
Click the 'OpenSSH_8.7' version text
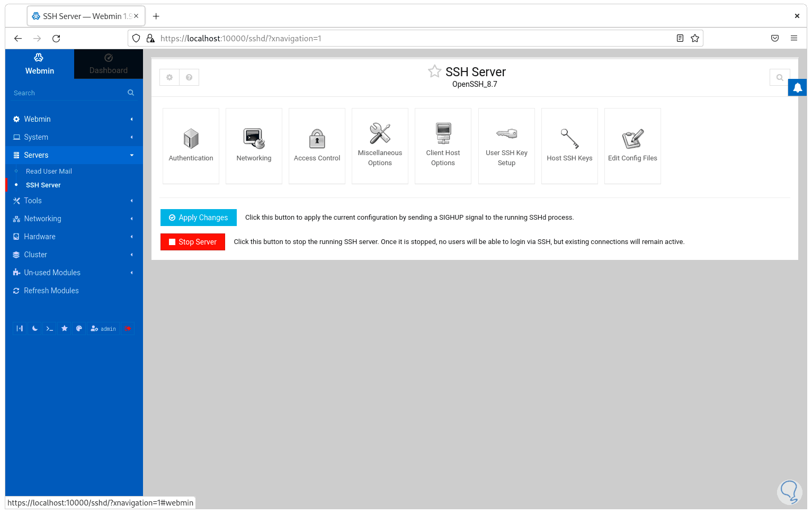click(475, 84)
